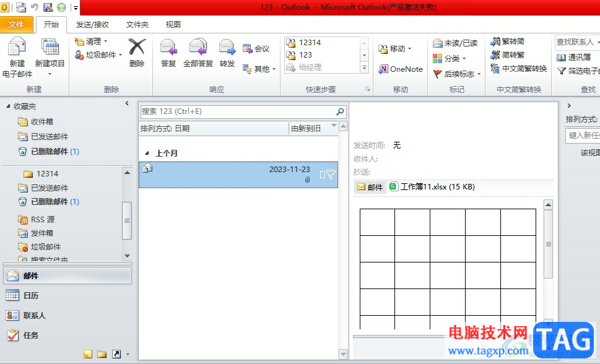
Task: Collapse the Favorites (收藏夹) group
Action: (8, 106)
